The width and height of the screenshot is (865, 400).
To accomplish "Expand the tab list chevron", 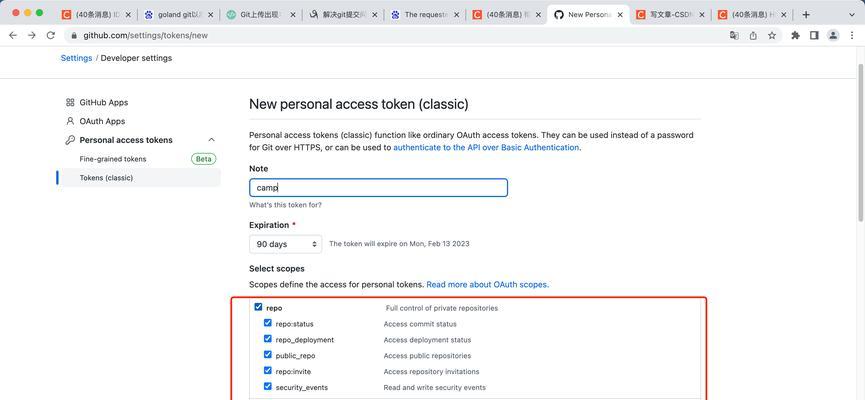I will [x=853, y=15].
